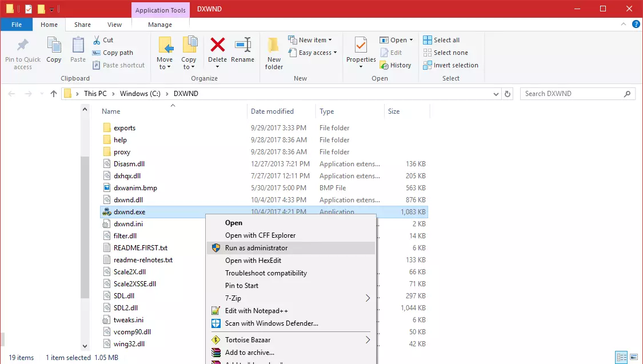Select tweaks.ini file
The height and width of the screenshot is (364, 643).
click(129, 320)
